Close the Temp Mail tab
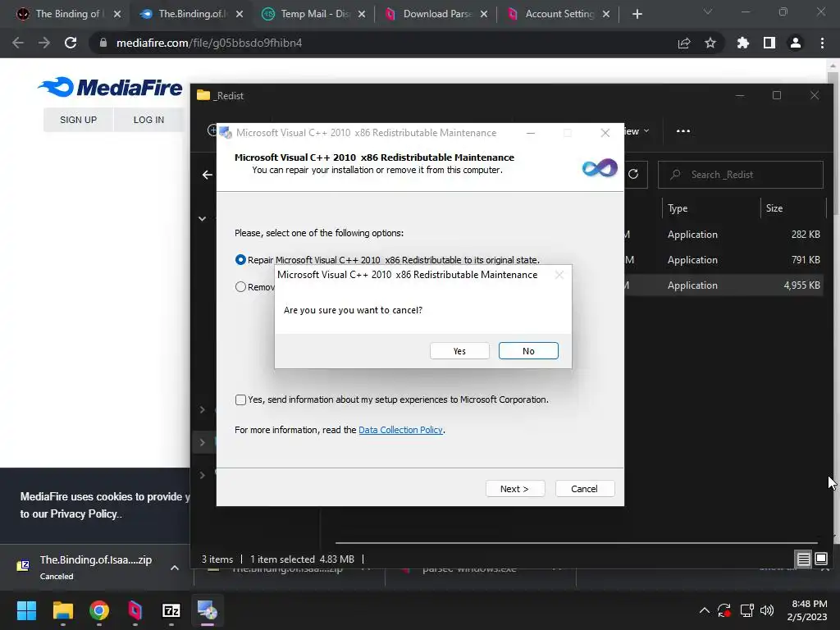 coord(362,14)
